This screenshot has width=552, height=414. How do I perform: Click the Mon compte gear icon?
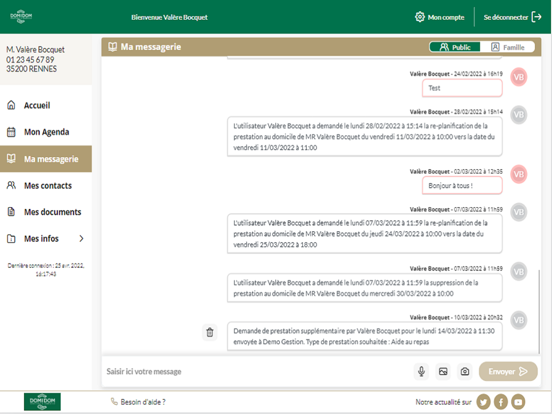click(x=420, y=17)
